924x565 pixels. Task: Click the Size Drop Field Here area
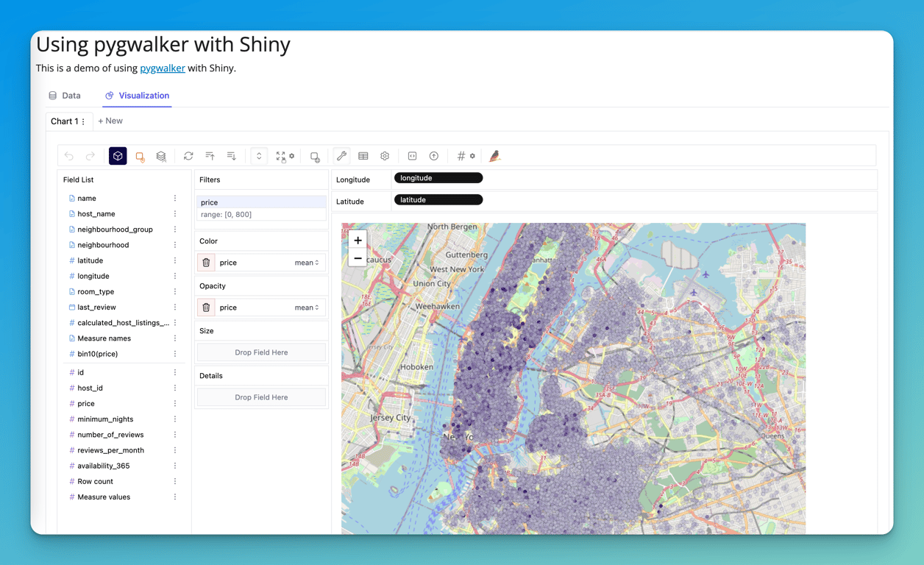[261, 352]
